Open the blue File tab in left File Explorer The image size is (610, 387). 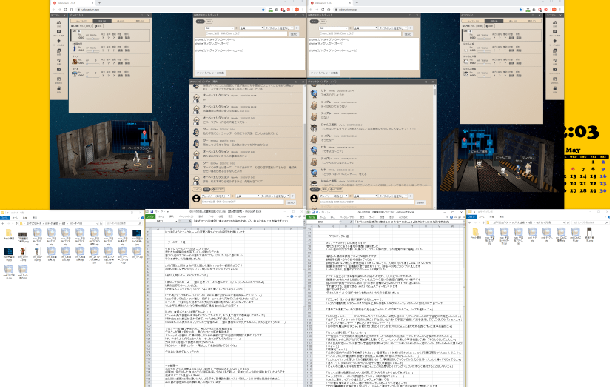(x=4, y=217)
